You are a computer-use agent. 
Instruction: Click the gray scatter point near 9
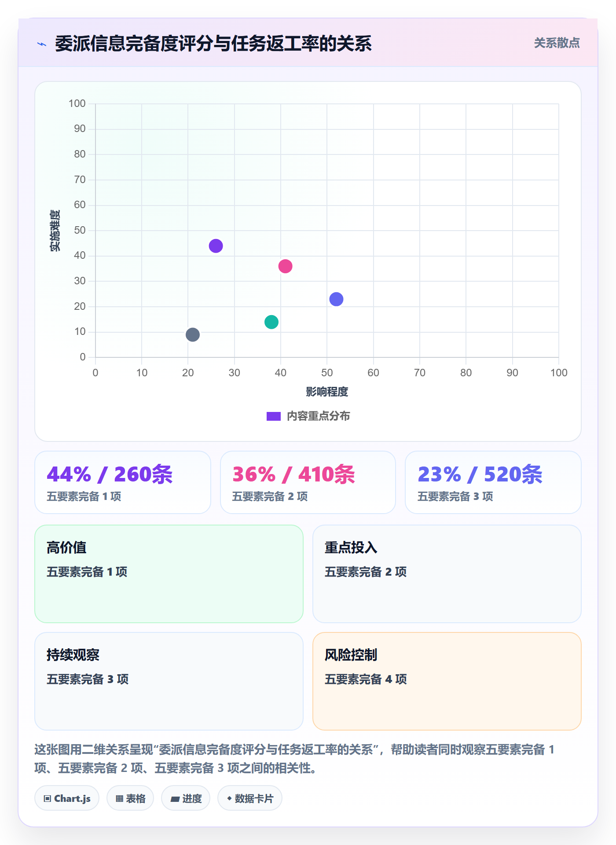(x=193, y=335)
